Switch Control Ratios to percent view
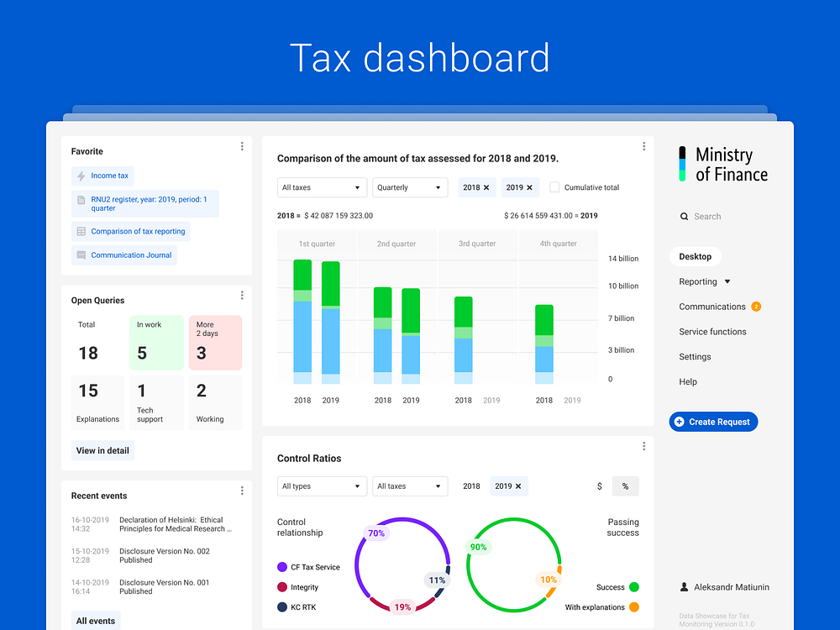840x630 pixels. point(625,486)
